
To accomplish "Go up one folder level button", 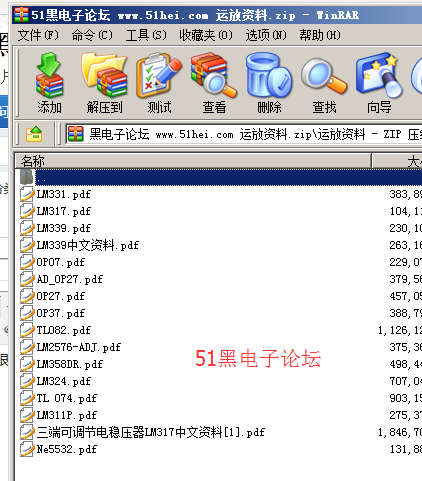I will pos(34,134).
